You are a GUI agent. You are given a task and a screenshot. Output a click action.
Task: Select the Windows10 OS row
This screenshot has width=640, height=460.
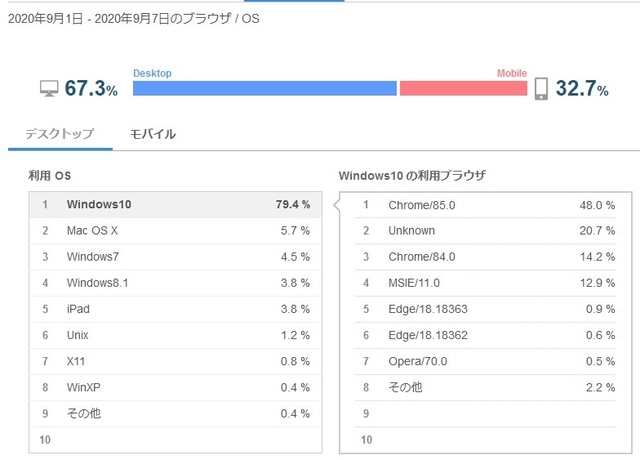click(x=176, y=204)
